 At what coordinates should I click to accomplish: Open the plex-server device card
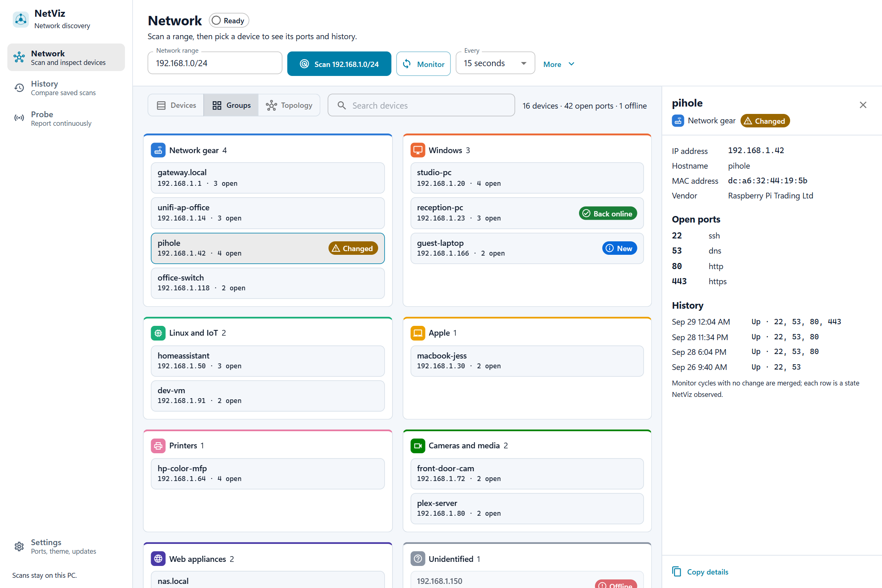coord(527,508)
